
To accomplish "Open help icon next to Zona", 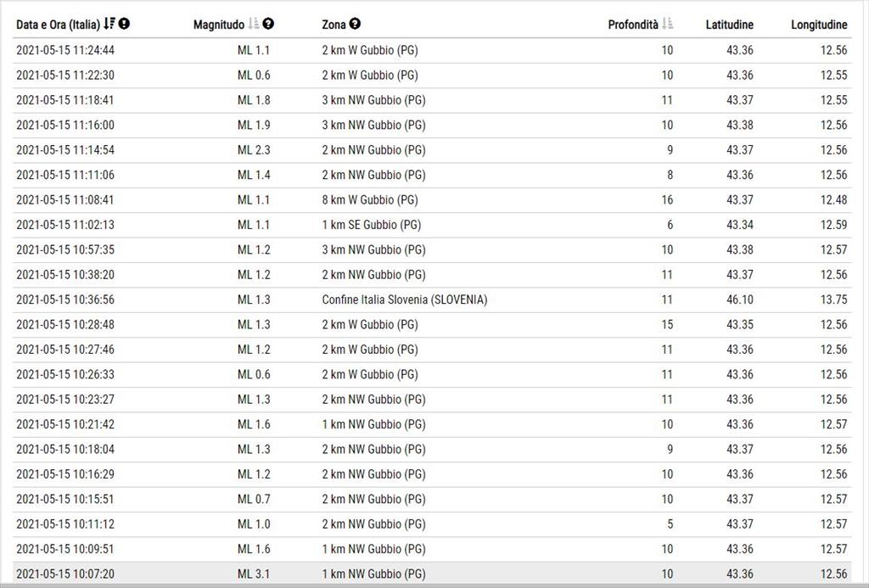I will [355, 23].
